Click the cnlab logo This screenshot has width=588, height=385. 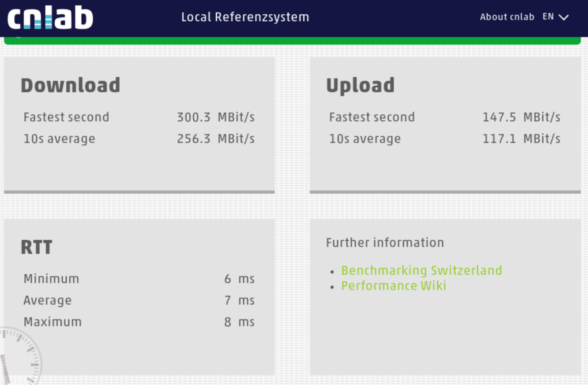(x=50, y=18)
